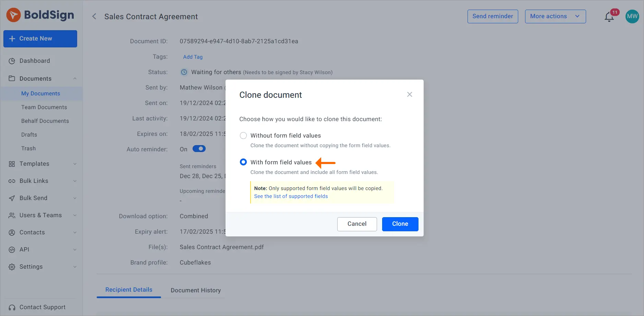The image size is (644, 316).
Task: Click the Sales Contract Agreement page title
Action: (x=151, y=17)
